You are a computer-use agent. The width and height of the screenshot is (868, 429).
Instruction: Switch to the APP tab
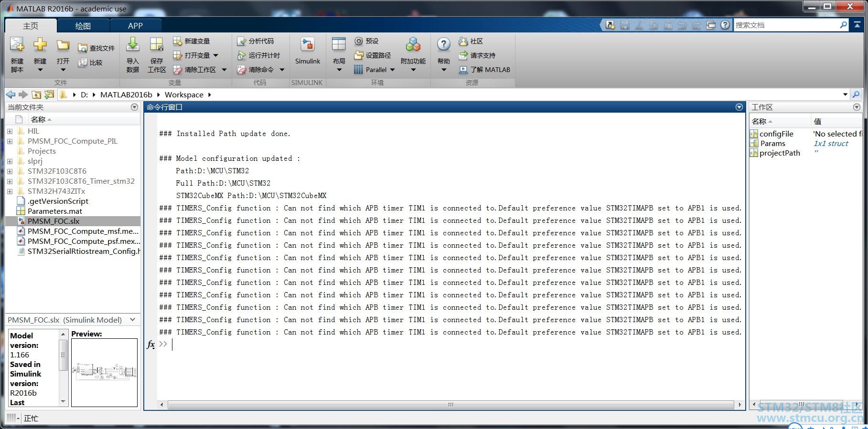point(135,26)
